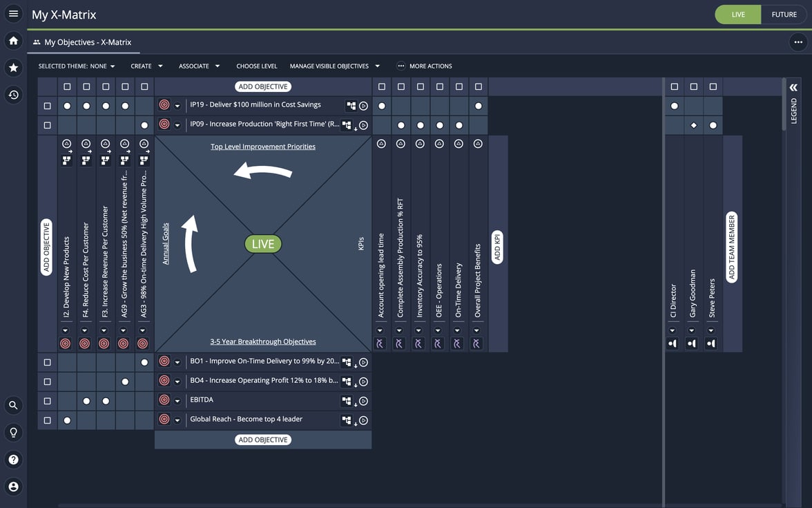The height and width of the screenshot is (508, 812).
Task: Collapse the Legend panel chevron
Action: [x=793, y=87]
